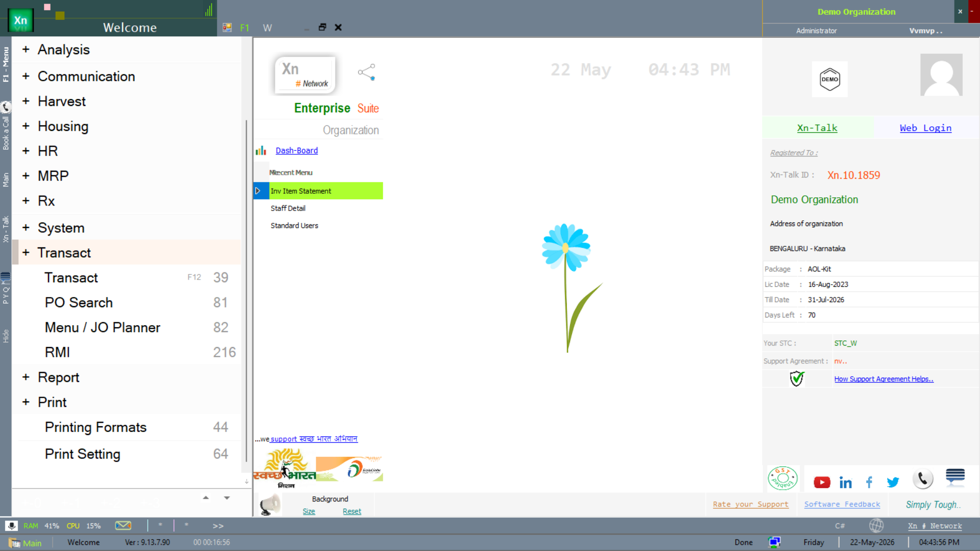
Task: Click the Main folder icon at bottom left
Action: pyautogui.click(x=14, y=543)
